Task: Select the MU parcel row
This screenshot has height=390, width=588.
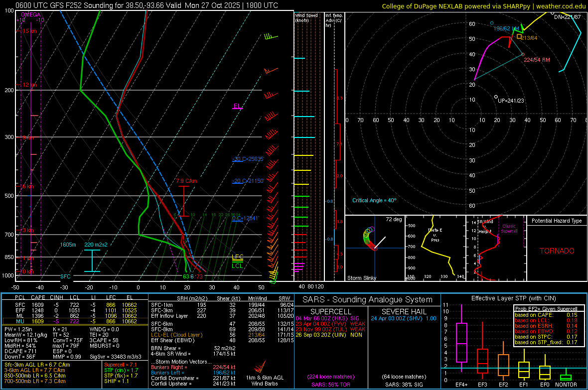Action: pos(75,321)
